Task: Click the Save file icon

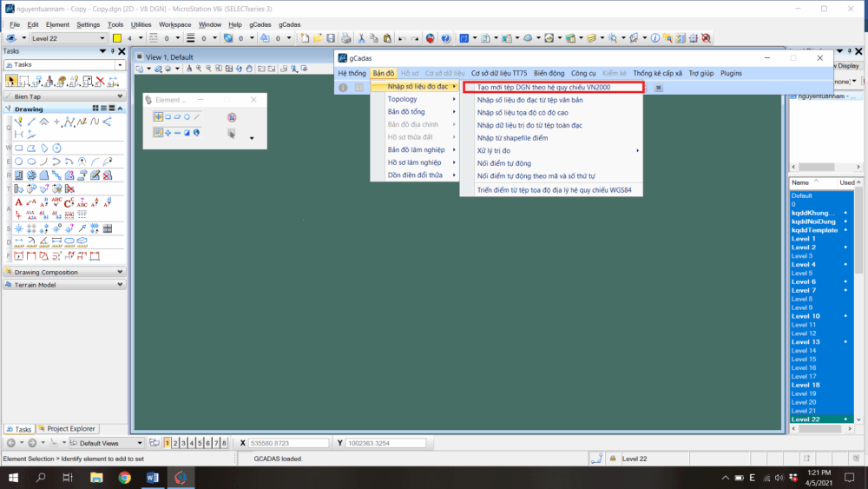Action: 331,38
